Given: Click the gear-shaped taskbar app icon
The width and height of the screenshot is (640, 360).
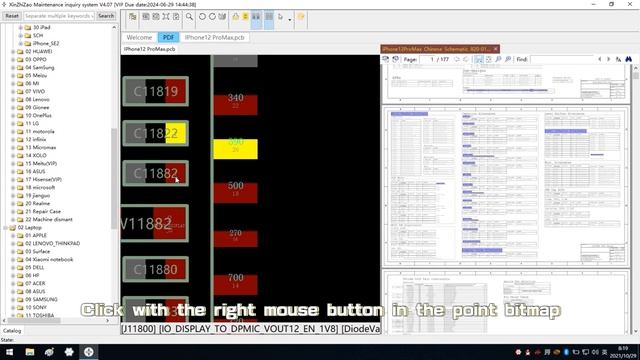Looking at the screenshot, I should point(69,352).
